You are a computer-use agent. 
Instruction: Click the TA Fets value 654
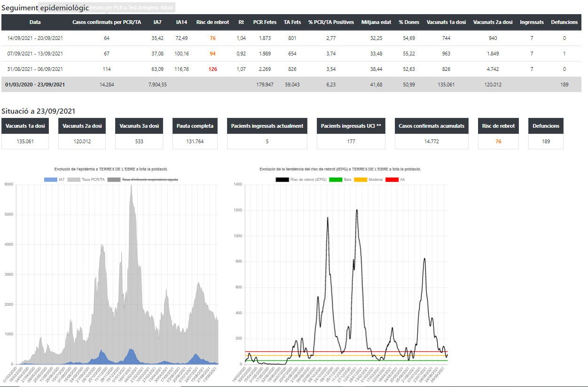click(x=292, y=54)
